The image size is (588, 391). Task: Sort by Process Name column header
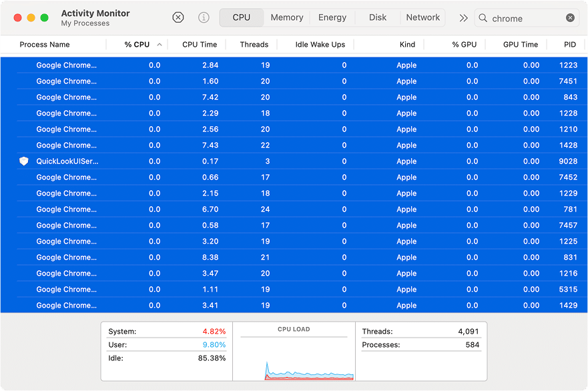coord(45,45)
